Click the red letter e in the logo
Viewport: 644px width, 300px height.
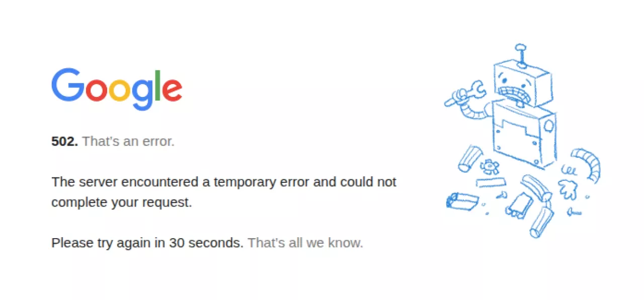(172, 89)
